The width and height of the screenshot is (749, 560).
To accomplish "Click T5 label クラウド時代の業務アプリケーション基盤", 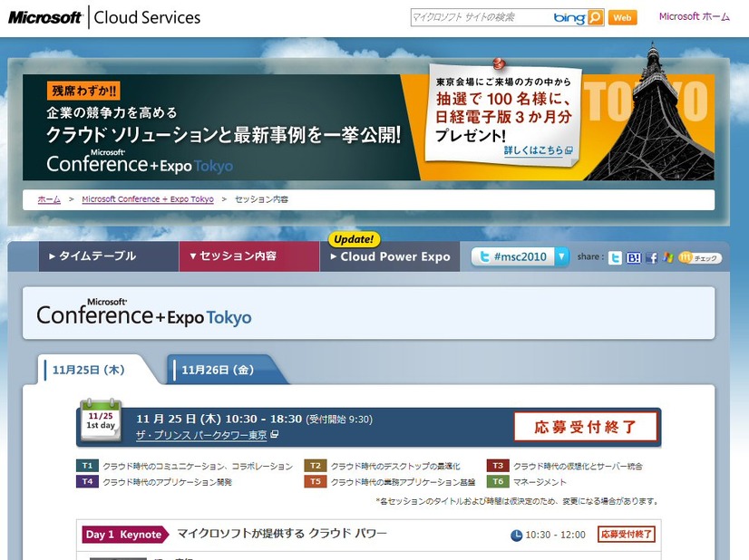I will coord(404,482).
